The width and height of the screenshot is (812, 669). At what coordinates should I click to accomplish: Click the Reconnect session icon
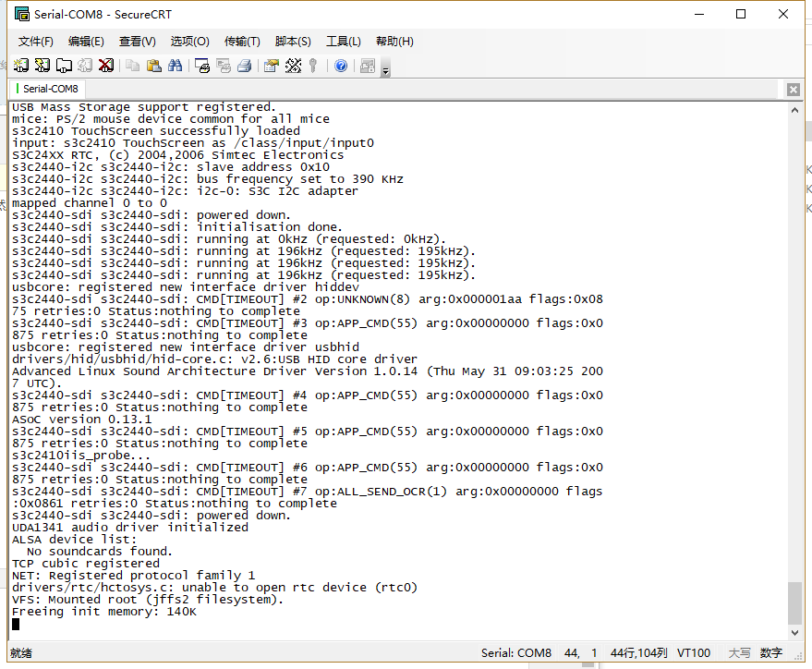click(x=85, y=66)
